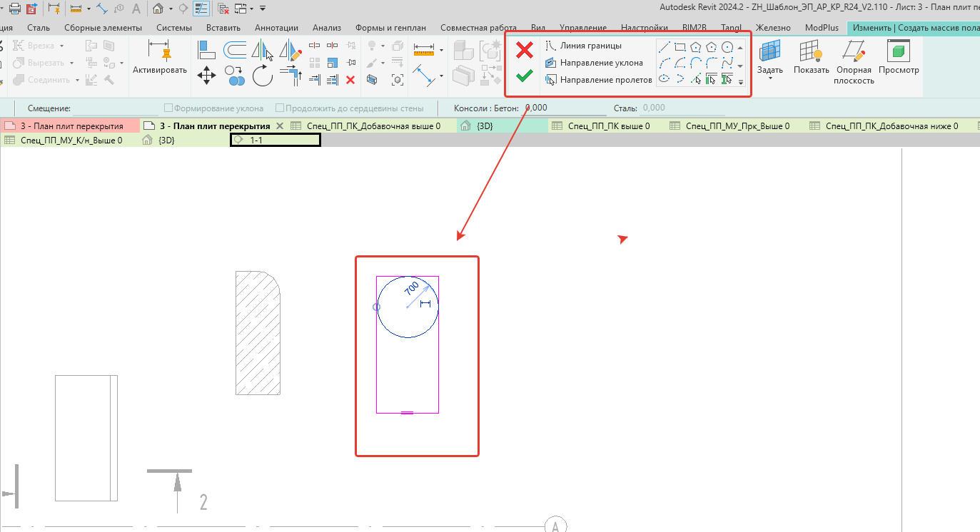The width and height of the screenshot is (980, 532).
Task: Close the active План плит перекрытия view tab
Action: (x=280, y=126)
